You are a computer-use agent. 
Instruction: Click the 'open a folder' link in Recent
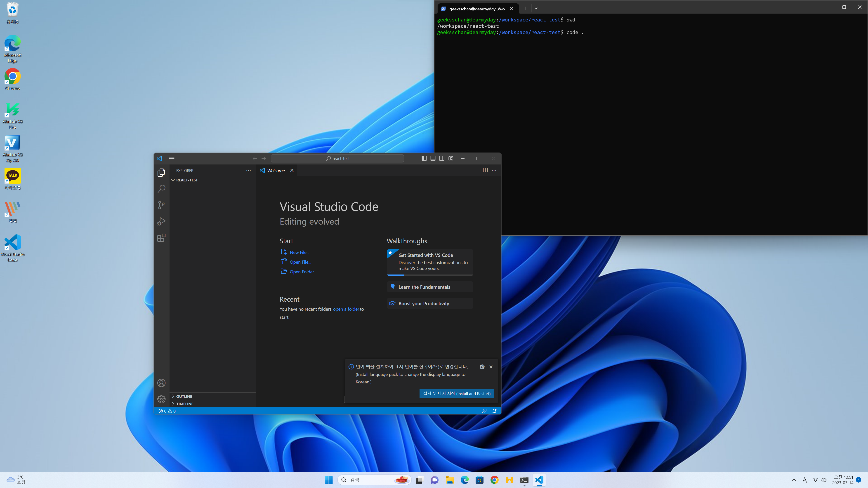[346, 309]
